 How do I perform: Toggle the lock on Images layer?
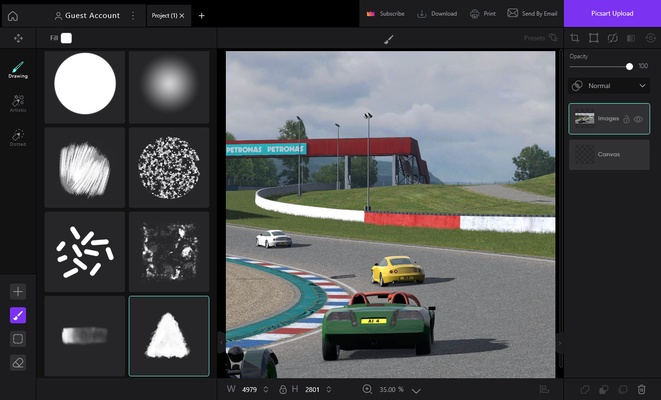click(x=626, y=119)
